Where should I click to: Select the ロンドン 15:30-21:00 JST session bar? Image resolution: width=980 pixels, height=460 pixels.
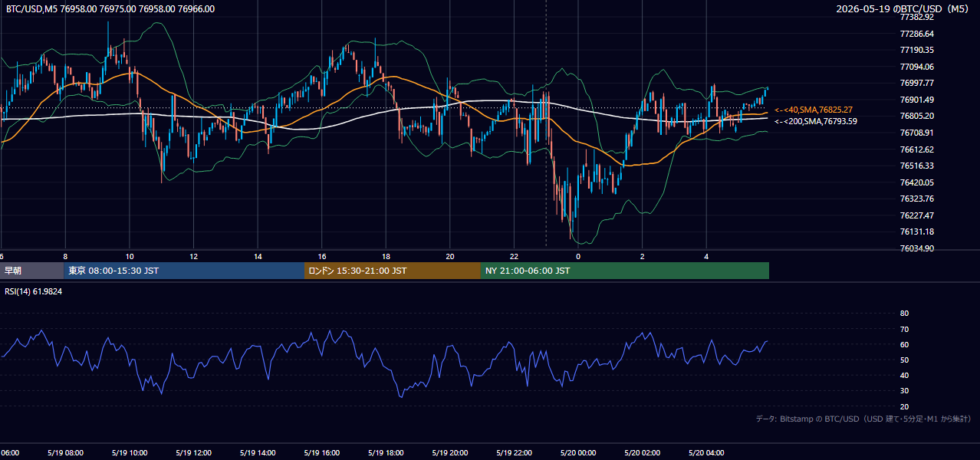pos(393,271)
